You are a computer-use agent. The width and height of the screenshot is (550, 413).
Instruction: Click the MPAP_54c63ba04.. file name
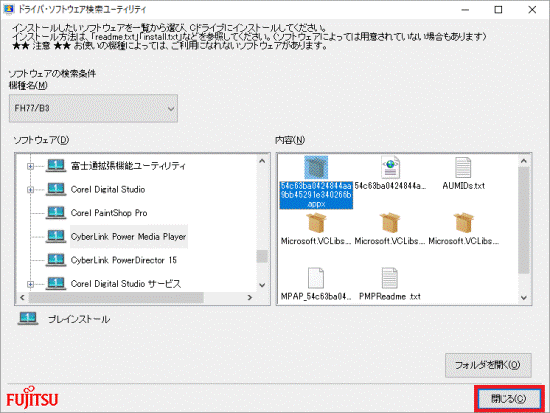coord(316,296)
